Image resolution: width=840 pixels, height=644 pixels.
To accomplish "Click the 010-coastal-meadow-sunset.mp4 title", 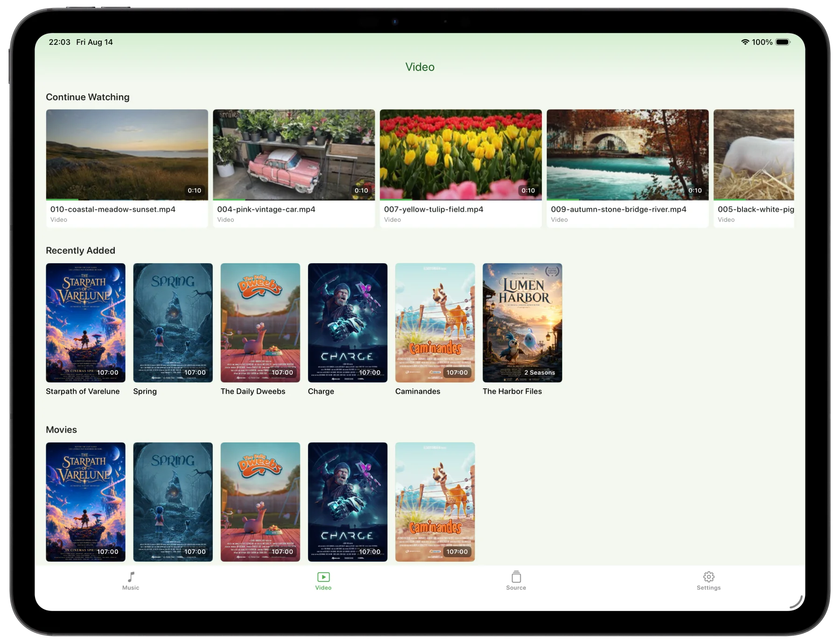I will point(113,209).
